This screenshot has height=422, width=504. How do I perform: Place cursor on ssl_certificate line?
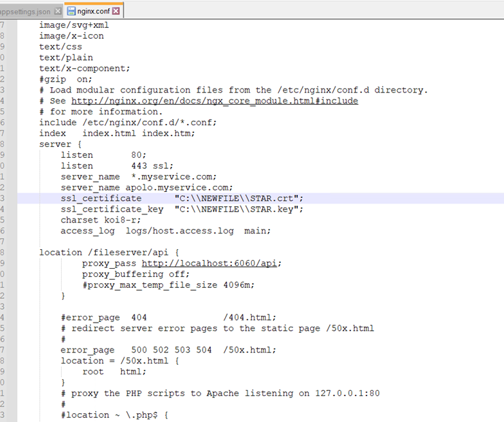(182, 198)
